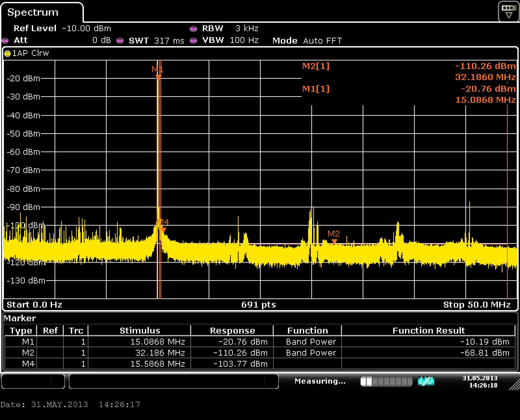
Task: Select the M4 marker near the noise floor
Action: 163,230
